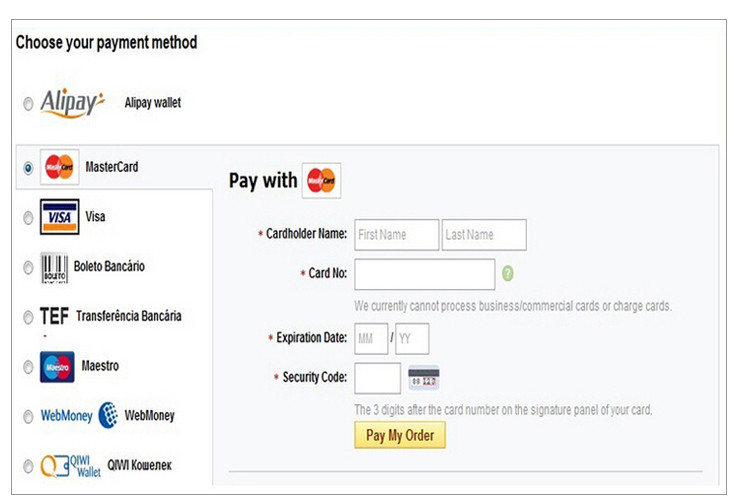This screenshot has height=501, width=740.
Task: Click the Boleto barcode icon
Action: pos(54,267)
